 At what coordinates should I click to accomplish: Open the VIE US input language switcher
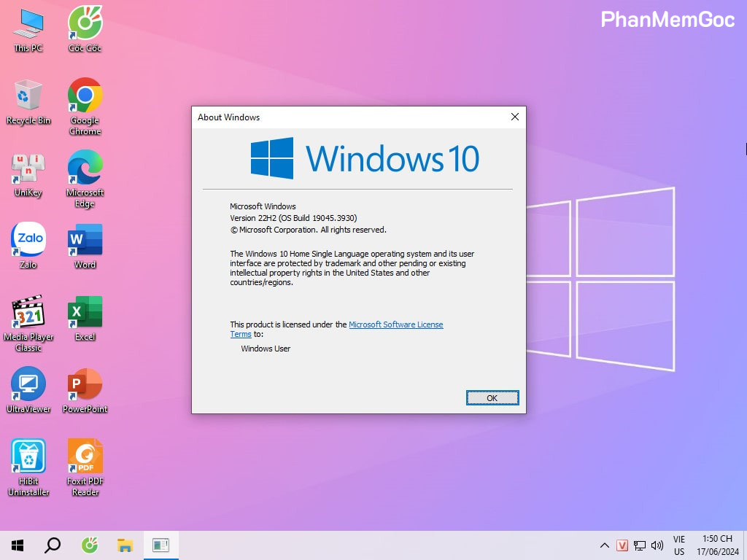point(679,545)
